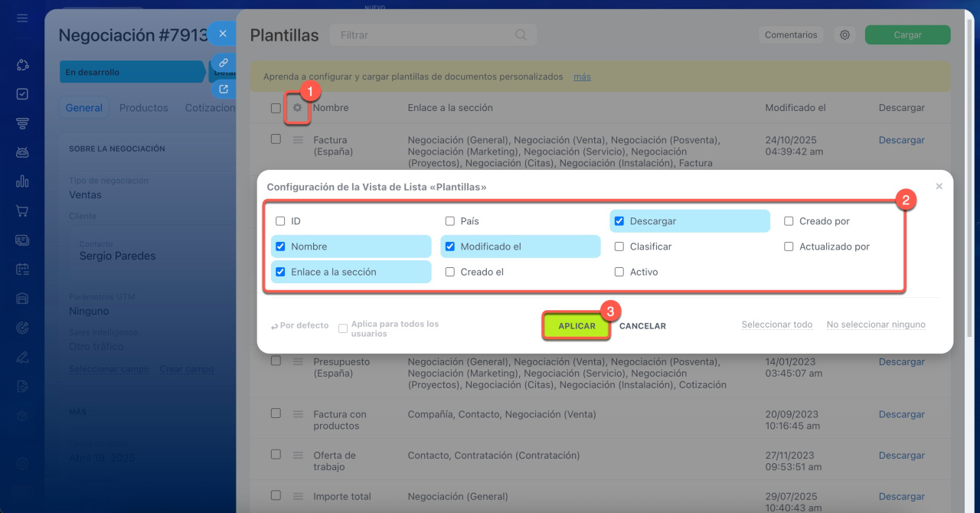Switch to the Productos tab

[x=144, y=108]
